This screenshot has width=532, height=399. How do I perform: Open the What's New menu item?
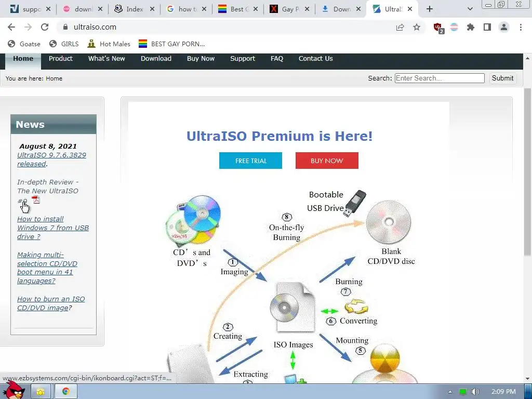[x=107, y=59]
